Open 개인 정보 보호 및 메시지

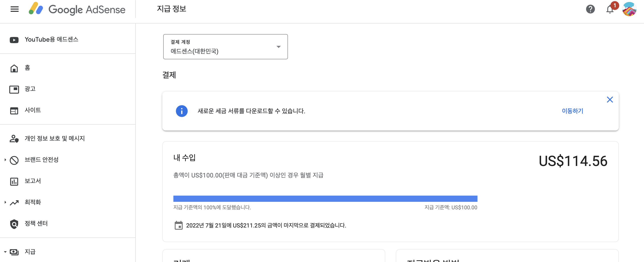(x=54, y=138)
